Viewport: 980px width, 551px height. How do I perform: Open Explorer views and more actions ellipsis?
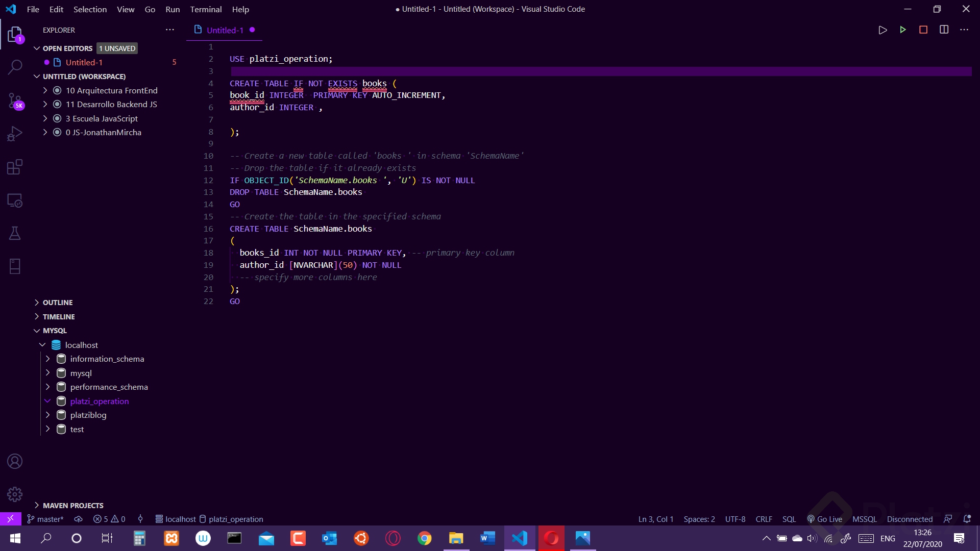point(170,30)
